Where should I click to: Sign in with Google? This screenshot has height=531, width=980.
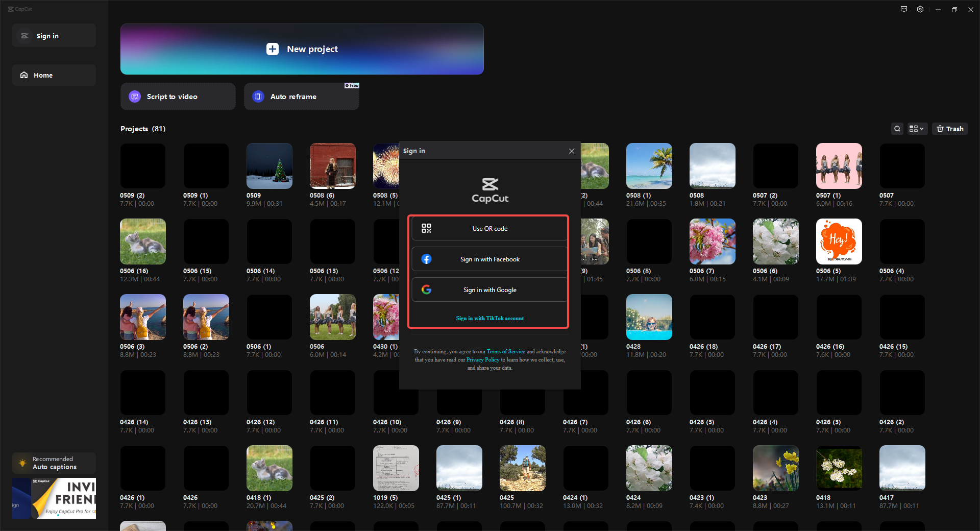point(489,290)
